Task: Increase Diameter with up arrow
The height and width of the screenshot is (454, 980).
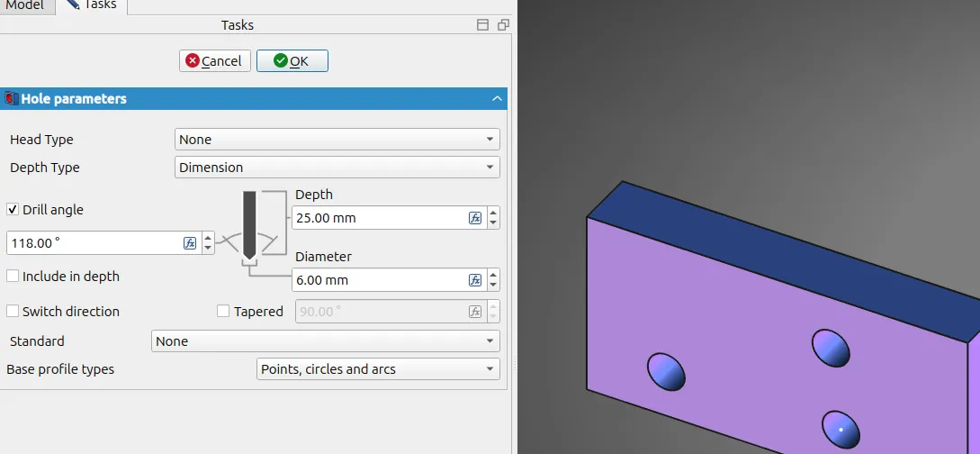Action: tap(493, 275)
